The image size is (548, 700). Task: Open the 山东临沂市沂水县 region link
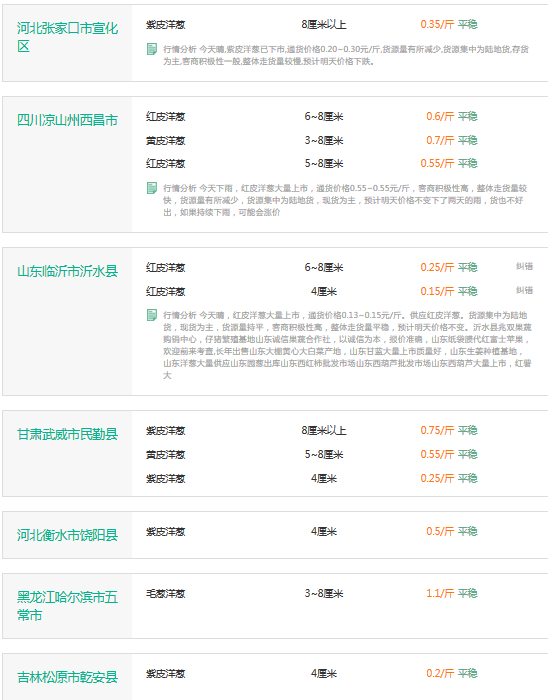(x=67, y=271)
